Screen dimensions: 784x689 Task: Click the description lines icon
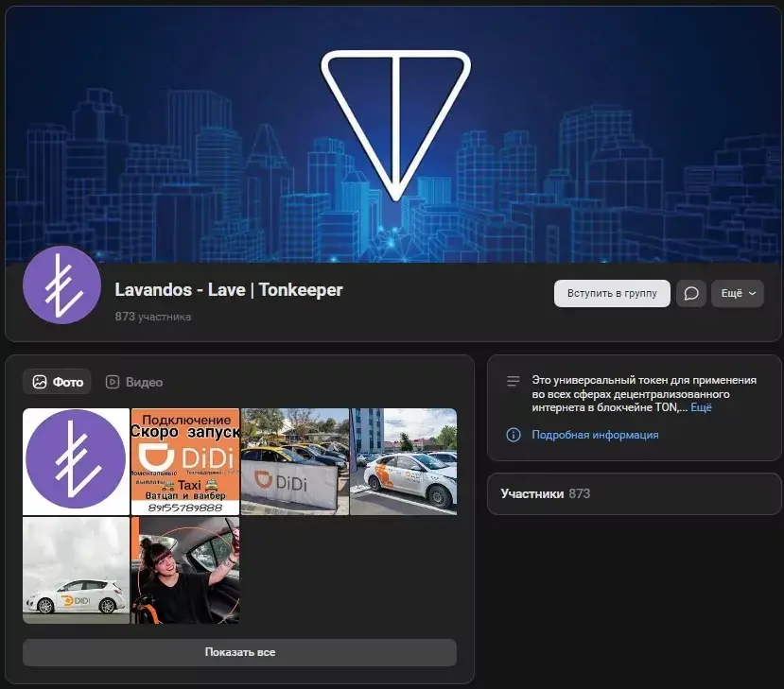[x=514, y=381]
